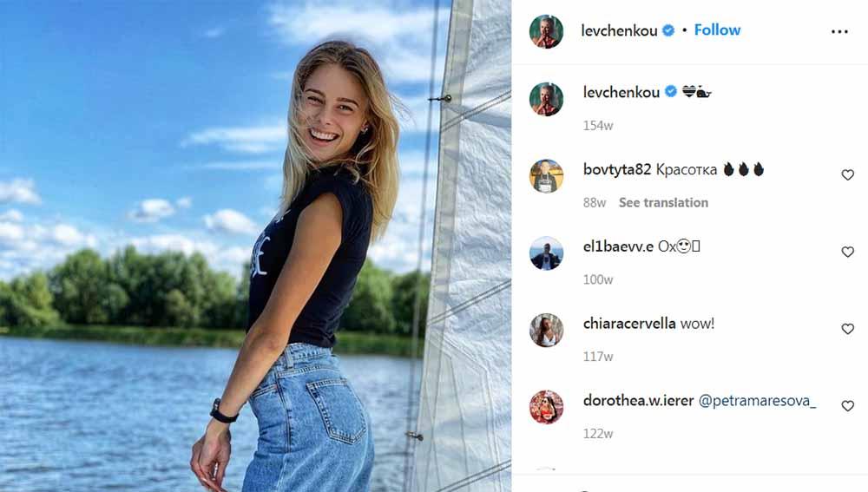
Task: Open levchenkou username in post header
Action: 620,30
